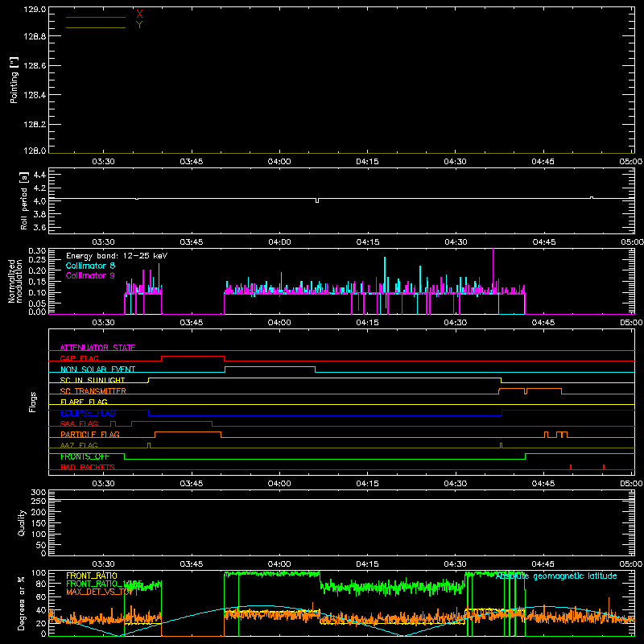This screenshot has height=644, width=644.
Task: Click the 100 value on Degrees axis
Action: (39, 573)
